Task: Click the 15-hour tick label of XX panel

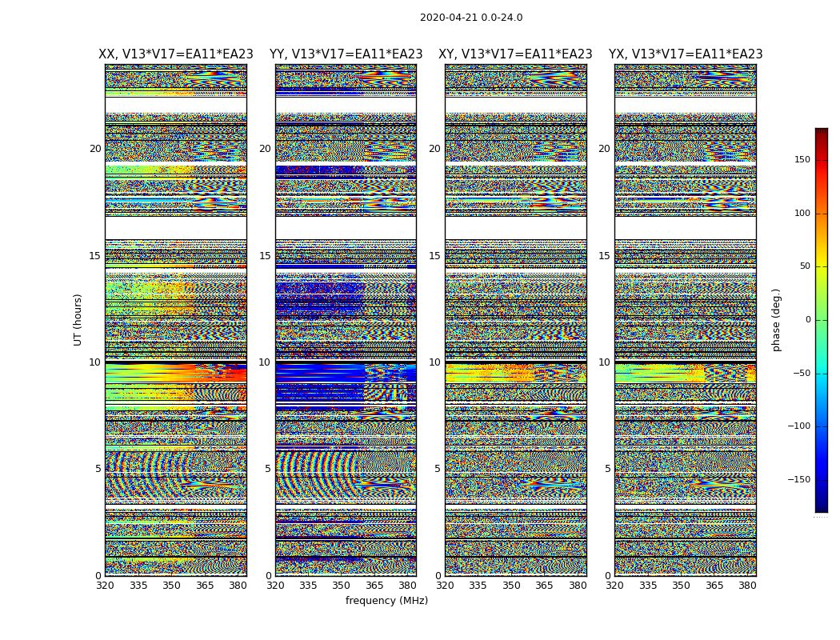Action: pyautogui.click(x=95, y=256)
